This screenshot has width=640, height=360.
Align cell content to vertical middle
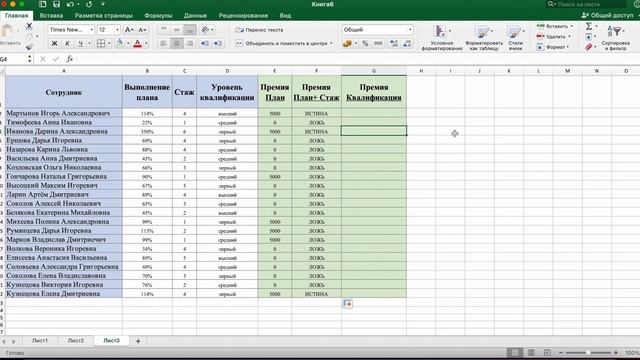[176, 30]
